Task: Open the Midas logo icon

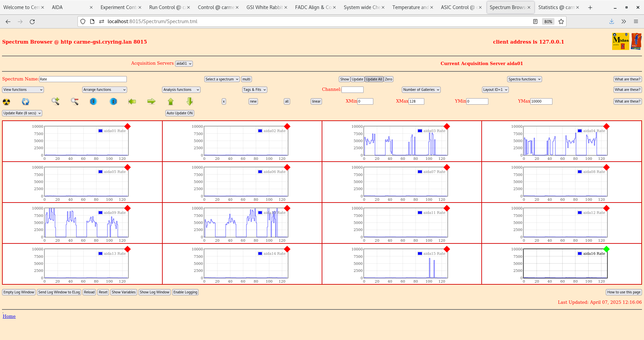Action: pos(621,41)
